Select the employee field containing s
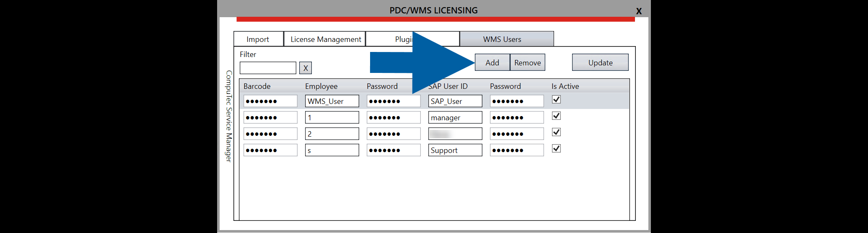This screenshot has height=233, width=868. (x=332, y=150)
